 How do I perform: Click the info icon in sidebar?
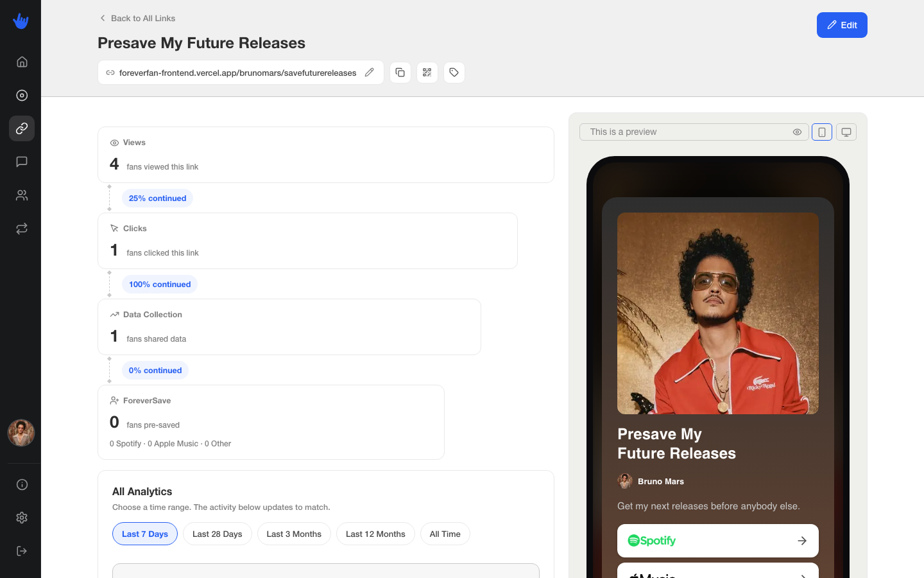pyautogui.click(x=22, y=484)
